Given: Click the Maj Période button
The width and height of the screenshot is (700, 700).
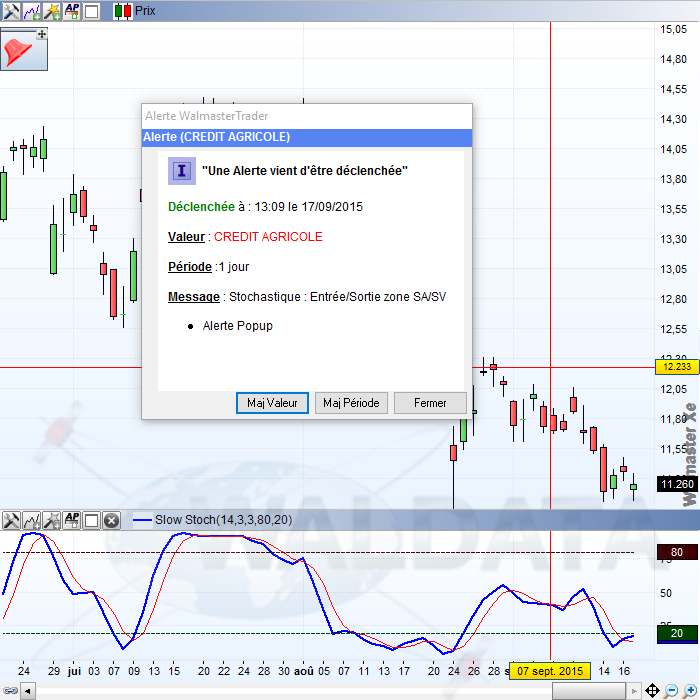Looking at the screenshot, I should [351, 403].
